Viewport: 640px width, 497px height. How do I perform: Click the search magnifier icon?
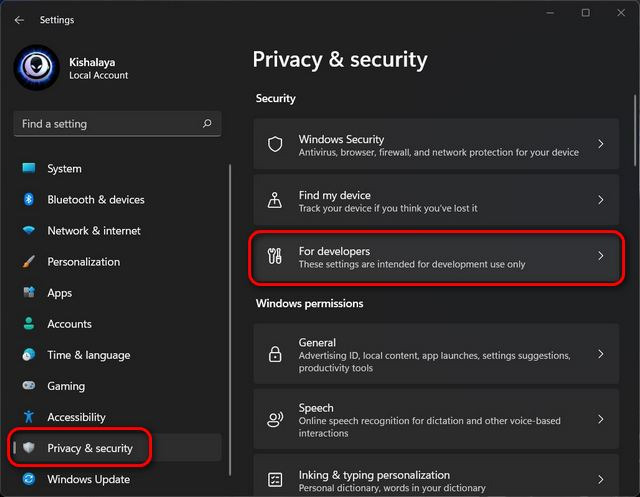pos(207,123)
